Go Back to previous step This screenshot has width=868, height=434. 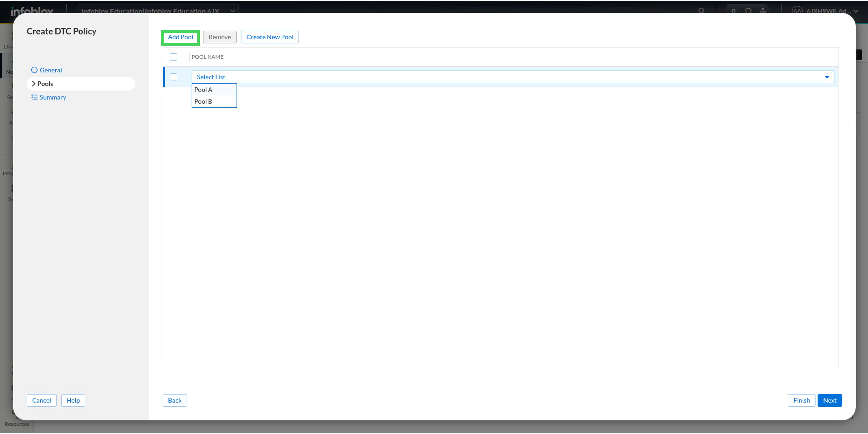coord(175,400)
